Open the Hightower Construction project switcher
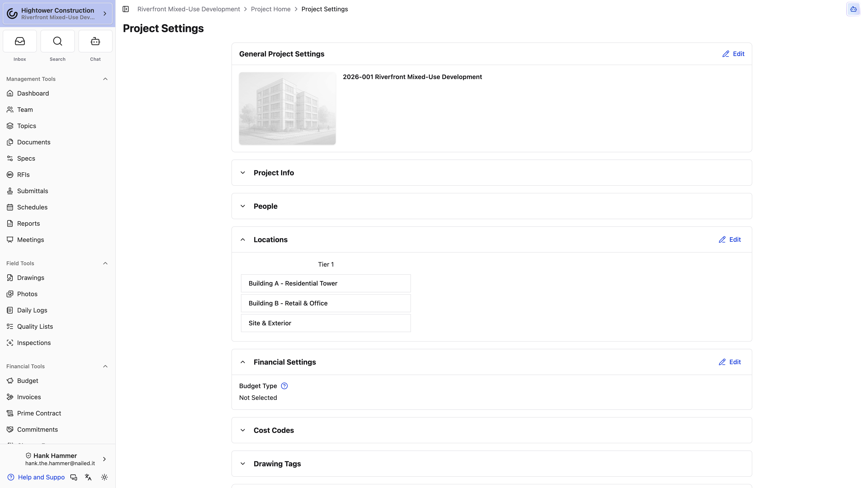Screen dimensions: 868x488 (58, 14)
